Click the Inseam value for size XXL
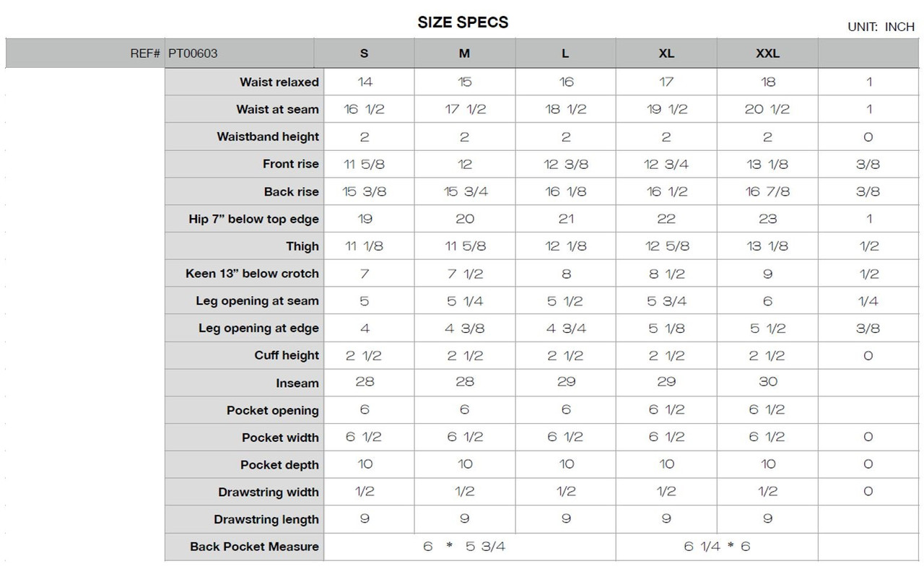The width and height of the screenshot is (924, 569). (767, 381)
